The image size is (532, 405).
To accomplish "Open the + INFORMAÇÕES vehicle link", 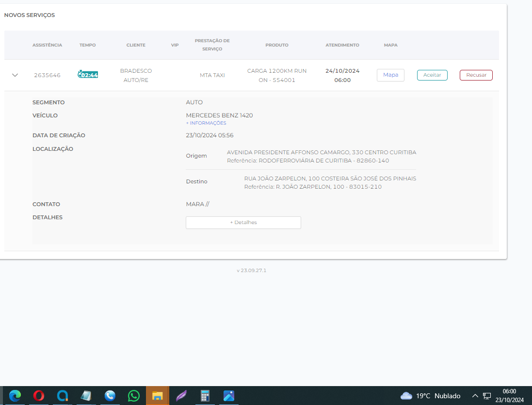I will point(206,123).
